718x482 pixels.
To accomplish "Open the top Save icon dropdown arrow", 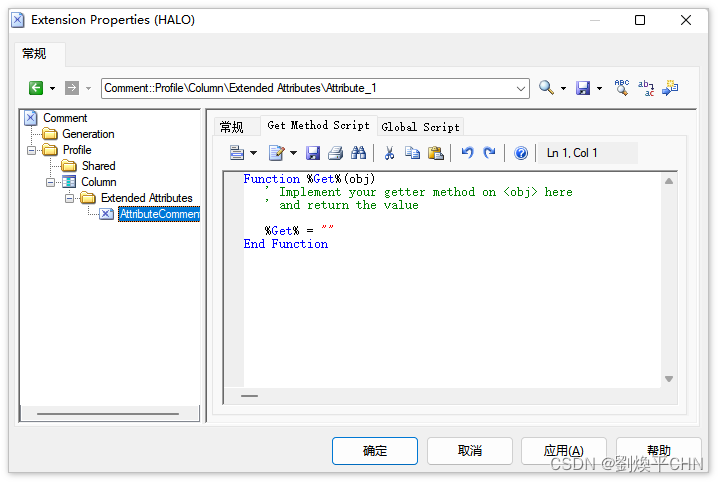I will click(599, 88).
